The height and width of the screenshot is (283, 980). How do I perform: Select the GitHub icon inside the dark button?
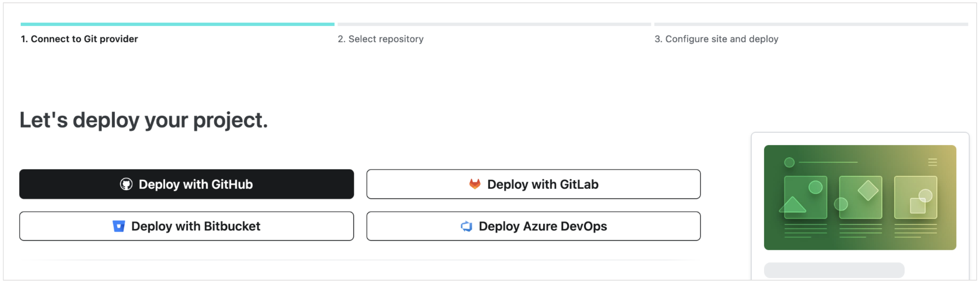126,184
